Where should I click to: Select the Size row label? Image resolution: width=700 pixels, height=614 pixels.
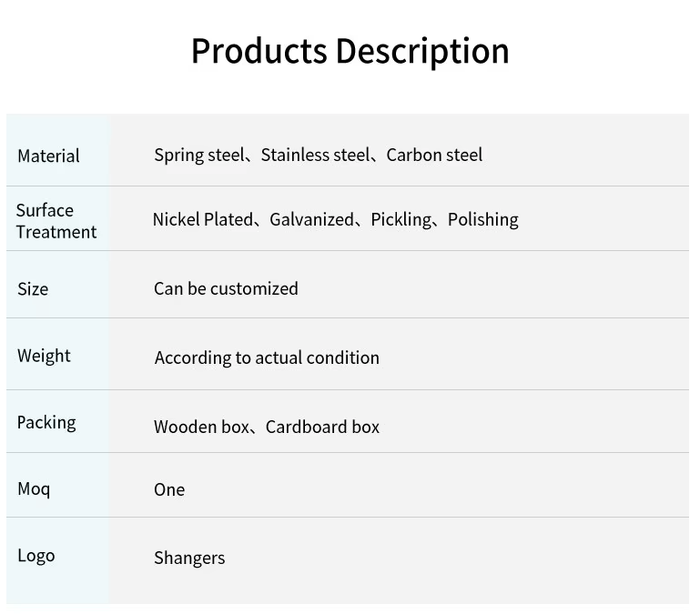coord(33,288)
